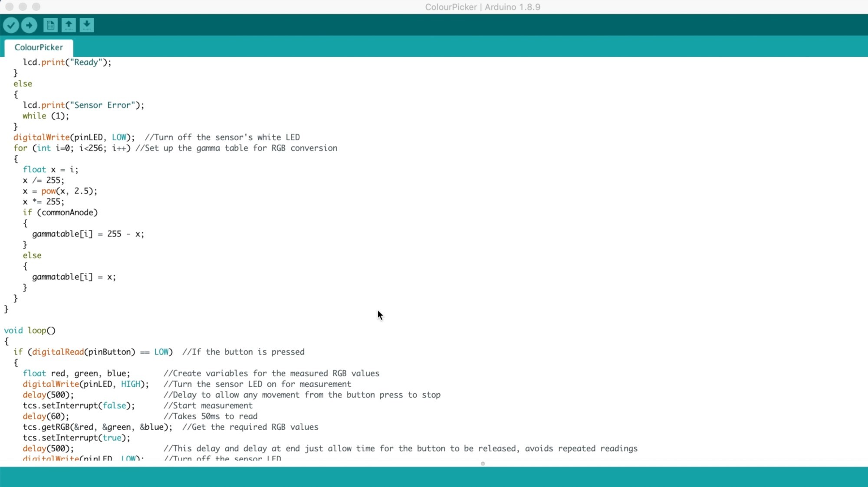Click the window title bar showing Arduino 1.8.9

pyautogui.click(x=484, y=7)
